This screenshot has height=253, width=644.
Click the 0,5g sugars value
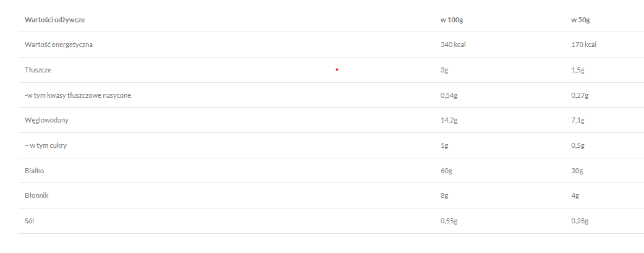point(578,145)
